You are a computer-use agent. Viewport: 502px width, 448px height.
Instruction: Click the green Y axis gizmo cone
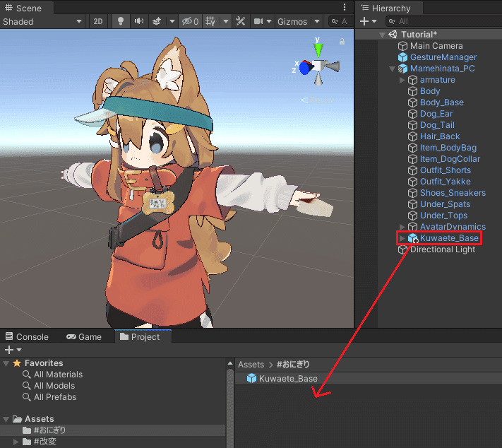pos(318,49)
